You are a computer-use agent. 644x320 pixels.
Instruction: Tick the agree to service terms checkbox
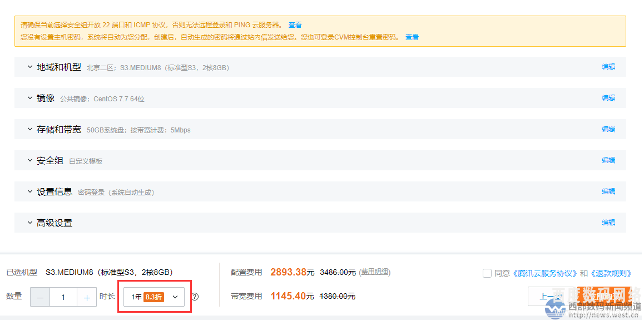(487, 273)
